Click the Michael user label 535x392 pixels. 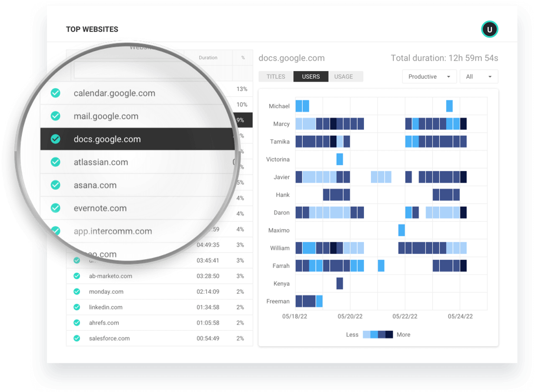279,106
